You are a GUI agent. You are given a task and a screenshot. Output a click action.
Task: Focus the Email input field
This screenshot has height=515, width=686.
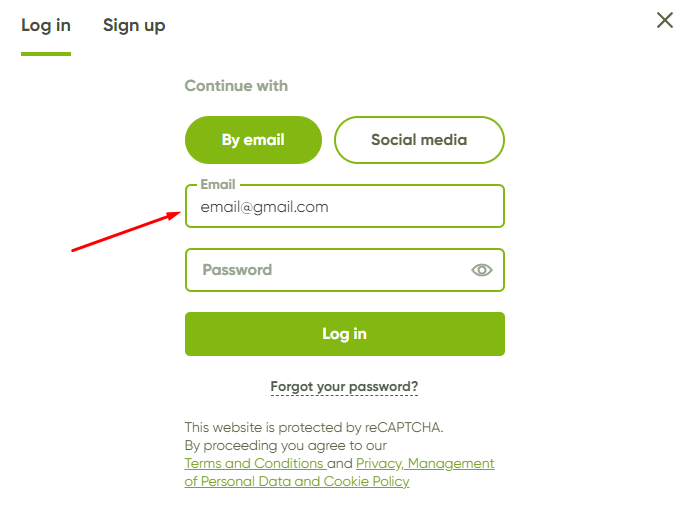[x=345, y=206]
